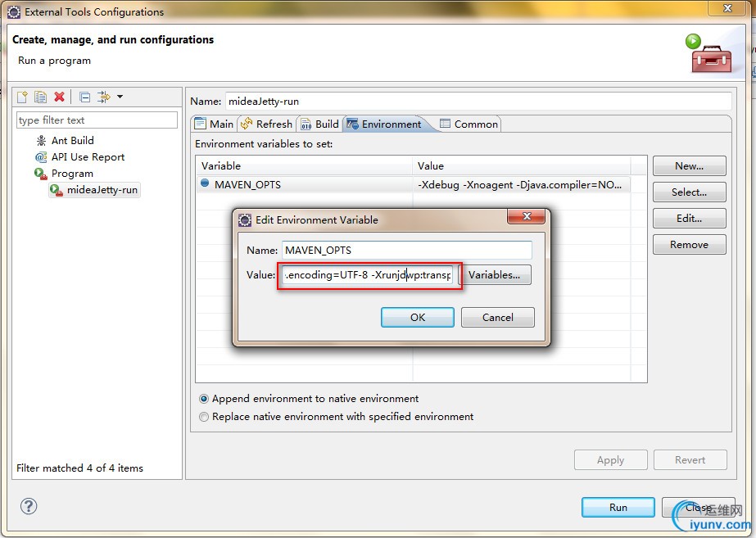Click the Select... button
Image resolution: width=756 pixels, height=538 pixels.
coord(689,192)
